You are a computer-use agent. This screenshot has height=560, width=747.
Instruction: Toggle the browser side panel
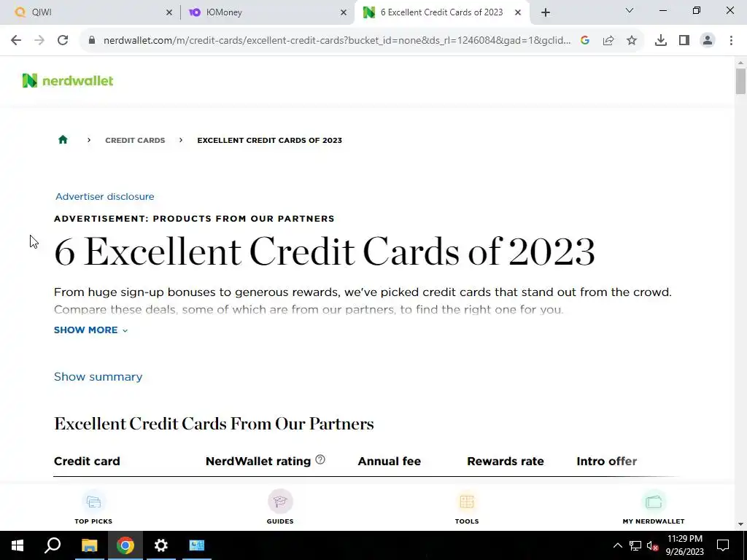684,41
